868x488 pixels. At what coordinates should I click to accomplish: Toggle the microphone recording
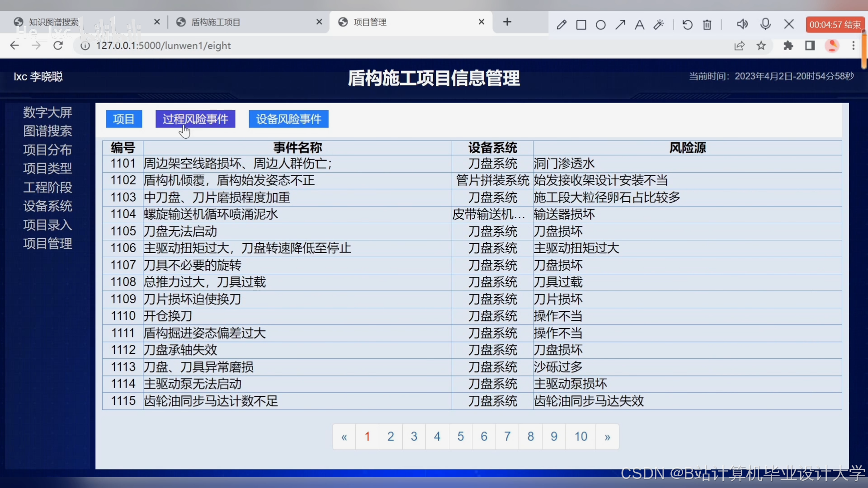[765, 24]
